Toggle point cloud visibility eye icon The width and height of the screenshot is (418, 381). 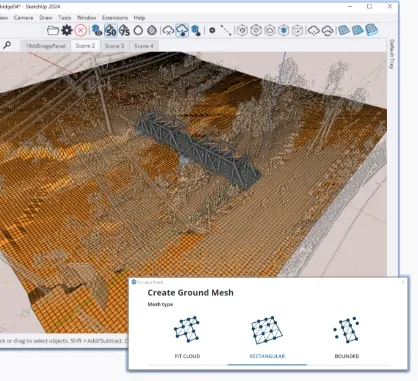[97, 31]
